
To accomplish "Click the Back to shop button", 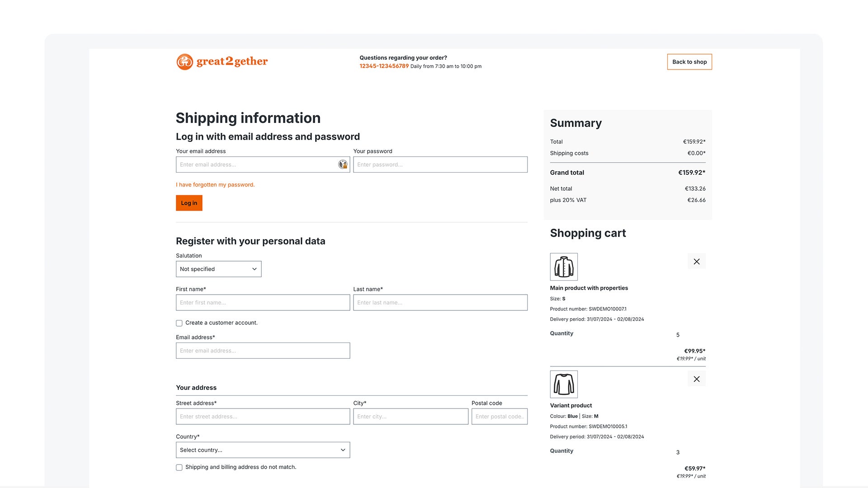I will 690,61.
